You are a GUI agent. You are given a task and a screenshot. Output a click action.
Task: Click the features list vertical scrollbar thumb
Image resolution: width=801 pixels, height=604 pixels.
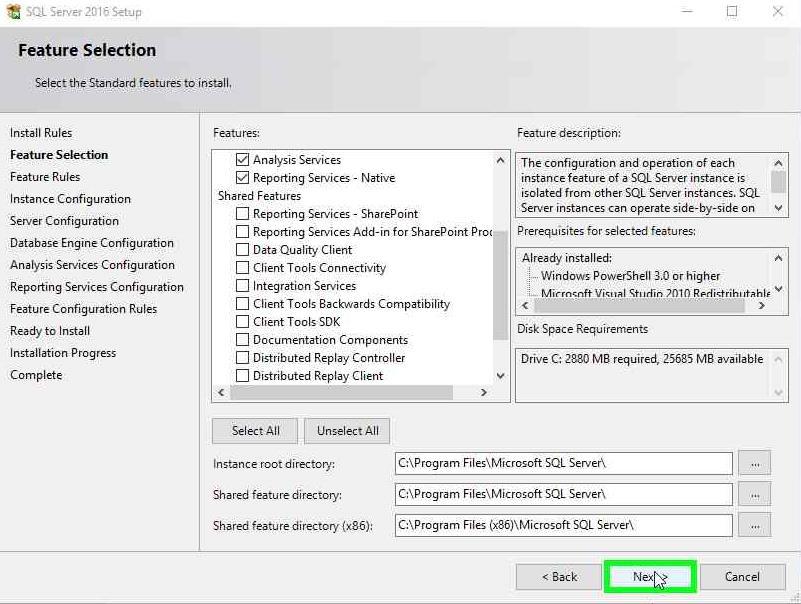pos(501,285)
